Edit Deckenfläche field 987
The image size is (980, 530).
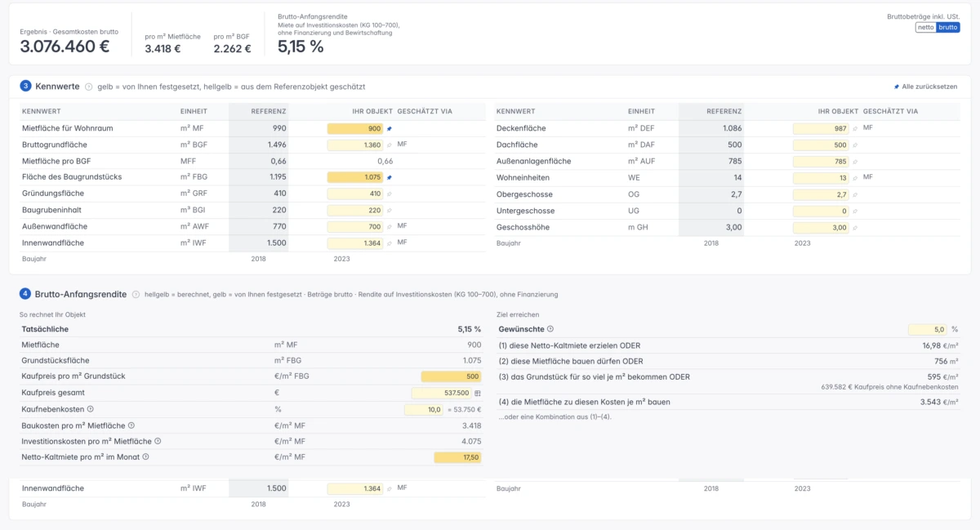point(821,129)
